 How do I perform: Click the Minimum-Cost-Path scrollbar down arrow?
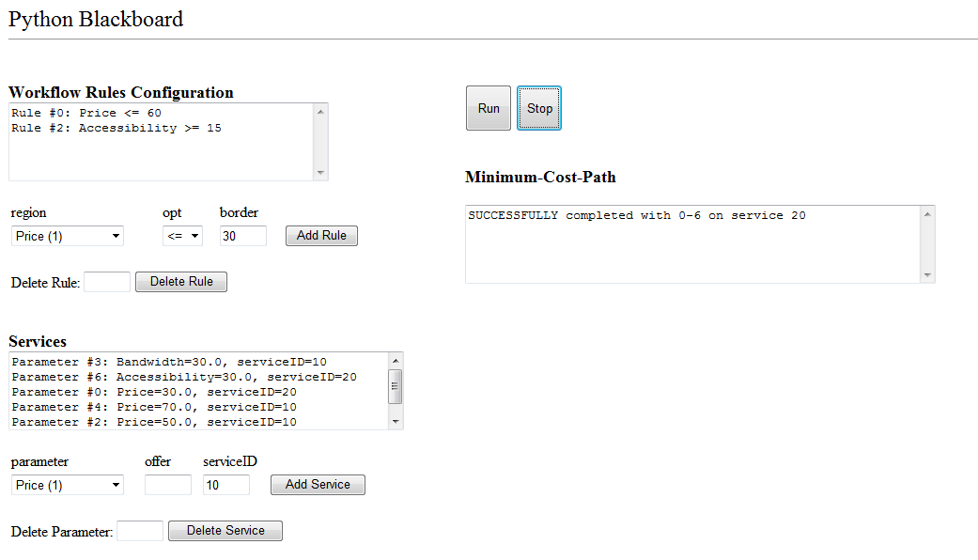[927, 275]
